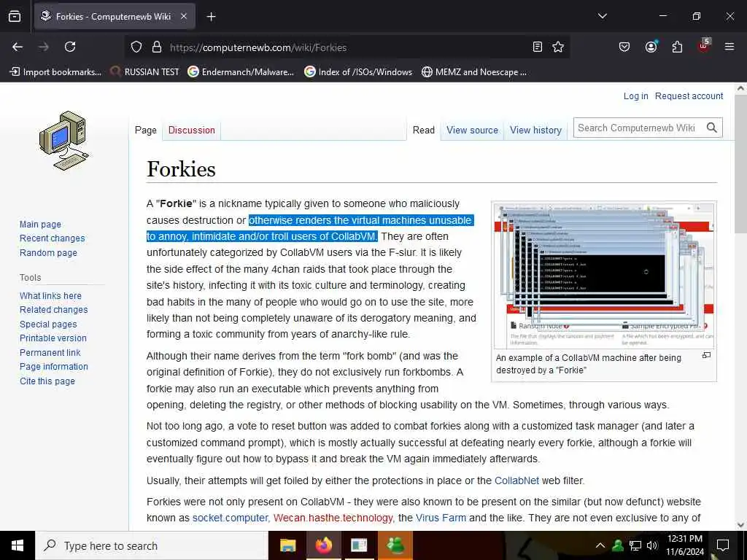Screen dimensions: 747x560
Task: Select the Page tab
Action: click(145, 130)
